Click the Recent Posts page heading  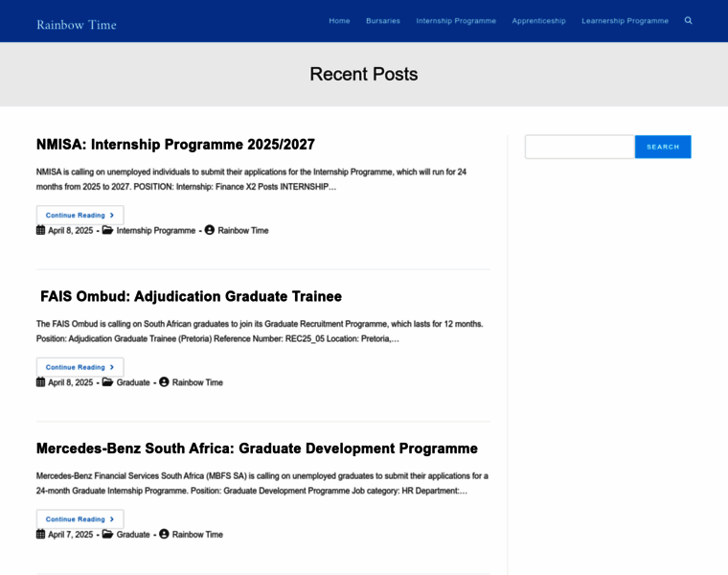coord(364,75)
